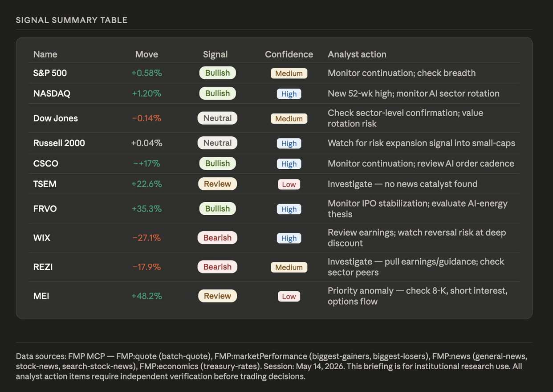Click the Confidence column header

[x=289, y=54]
